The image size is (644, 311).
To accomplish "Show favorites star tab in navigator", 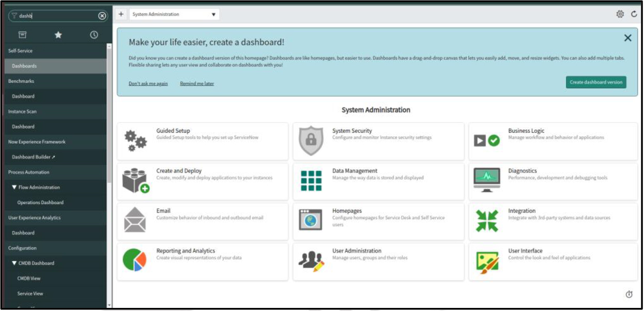I will [x=58, y=35].
